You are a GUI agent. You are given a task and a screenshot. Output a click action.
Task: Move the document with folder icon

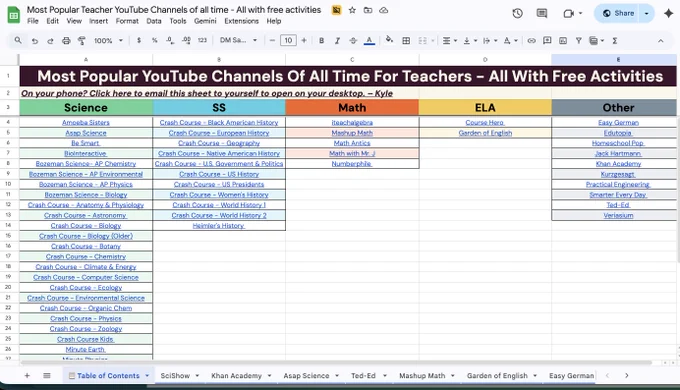tap(368, 10)
